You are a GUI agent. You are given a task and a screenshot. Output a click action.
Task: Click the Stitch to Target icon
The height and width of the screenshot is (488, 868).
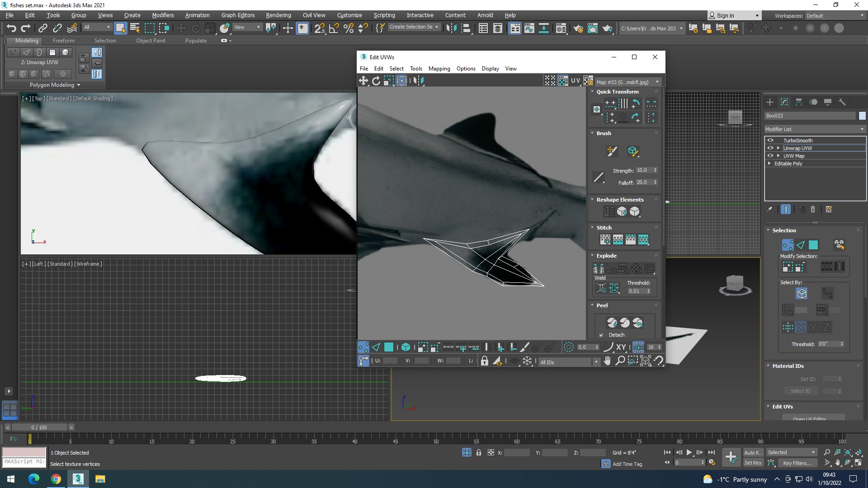click(605, 239)
